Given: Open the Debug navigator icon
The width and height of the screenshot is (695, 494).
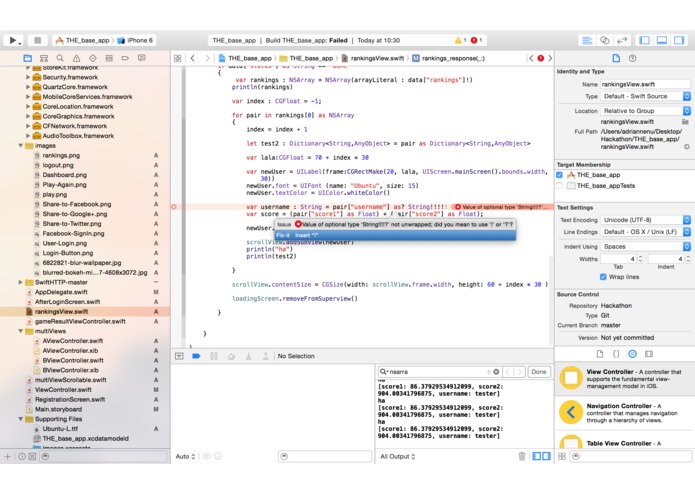Looking at the screenshot, I should [109, 58].
